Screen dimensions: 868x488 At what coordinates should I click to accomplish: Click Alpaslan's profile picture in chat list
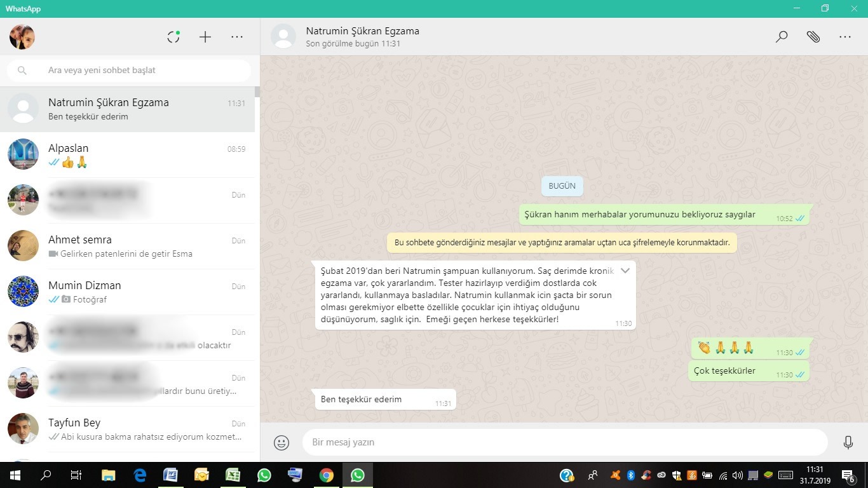24,154
